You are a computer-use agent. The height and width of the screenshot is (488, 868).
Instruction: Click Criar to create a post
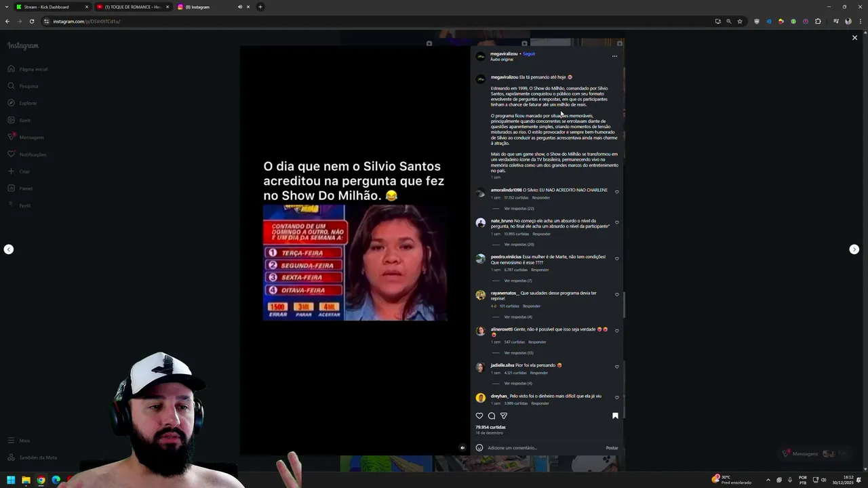tap(19, 171)
